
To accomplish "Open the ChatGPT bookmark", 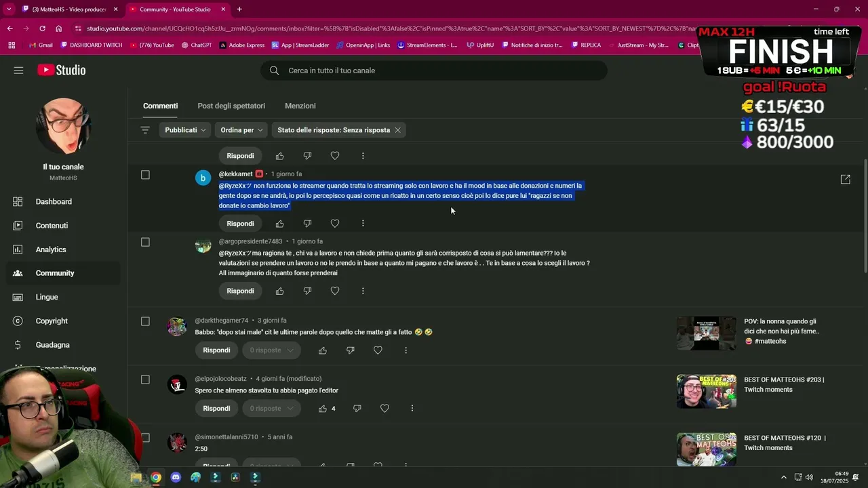I will point(197,45).
